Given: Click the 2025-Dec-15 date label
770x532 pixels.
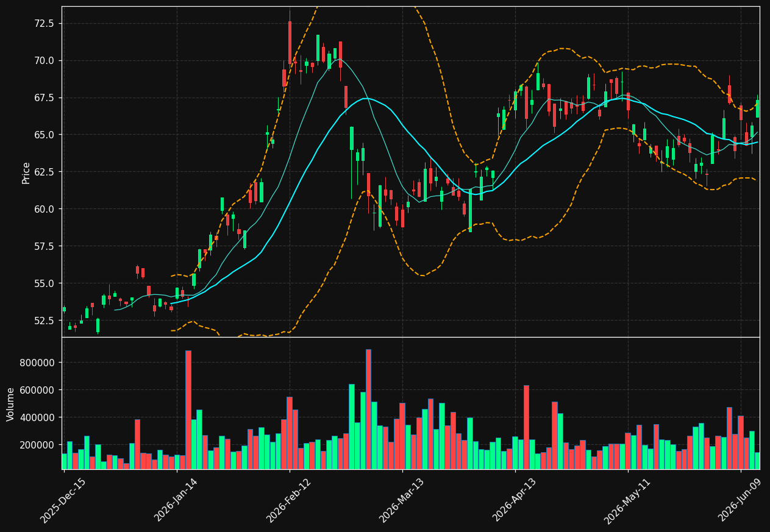Looking at the screenshot, I should (63, 501).
